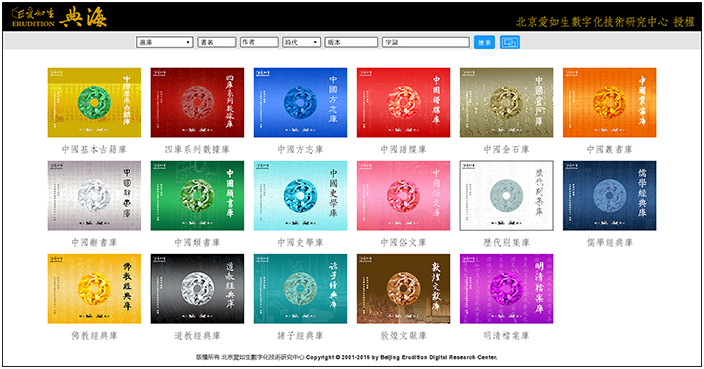
Task: Select the blue 中國方志庫 cover
Action: click(x=300, y=103)
